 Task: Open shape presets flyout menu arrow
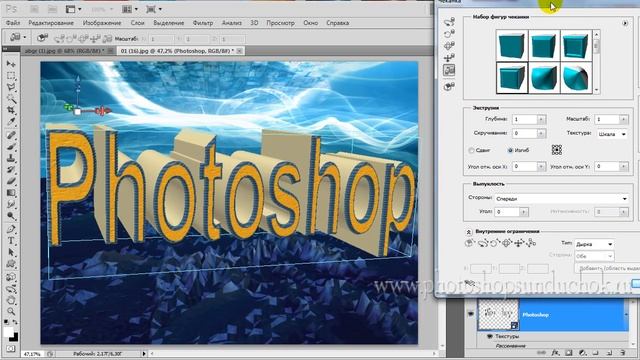625,23
